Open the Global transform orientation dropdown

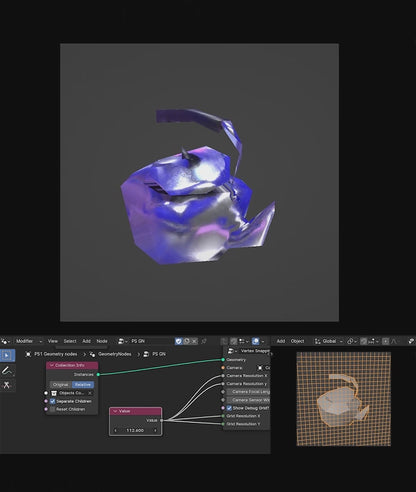(329, 341)
